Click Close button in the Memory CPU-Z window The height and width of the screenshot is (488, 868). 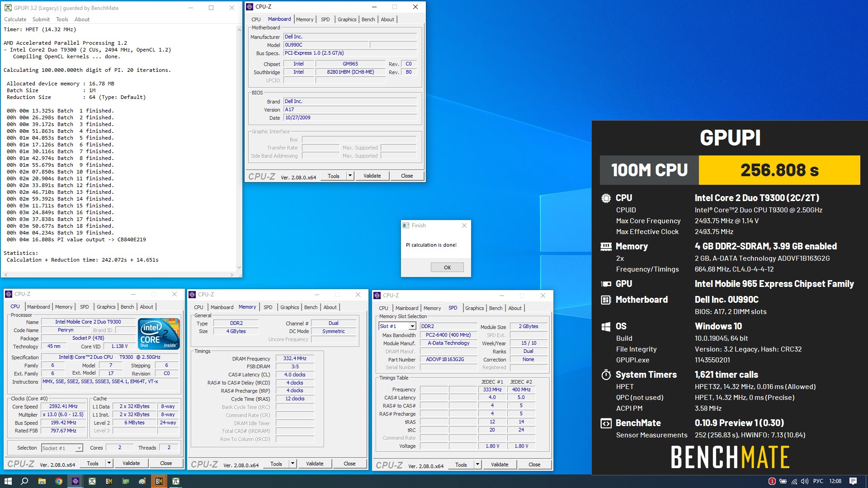(349, 464)
